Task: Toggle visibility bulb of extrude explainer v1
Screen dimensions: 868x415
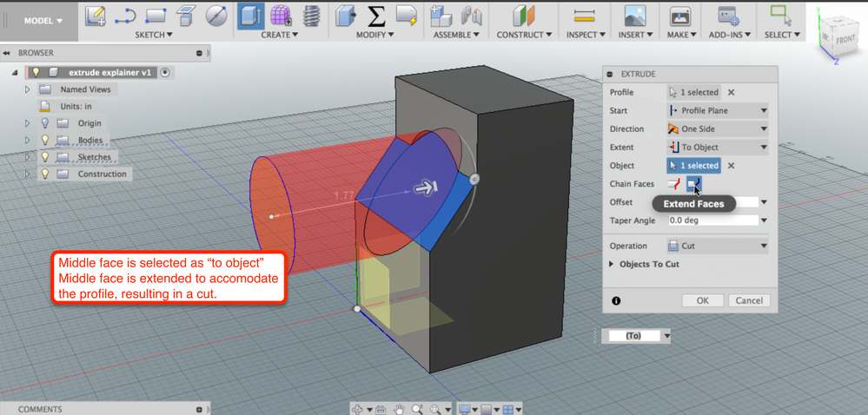Action: (x=36, y=72)
